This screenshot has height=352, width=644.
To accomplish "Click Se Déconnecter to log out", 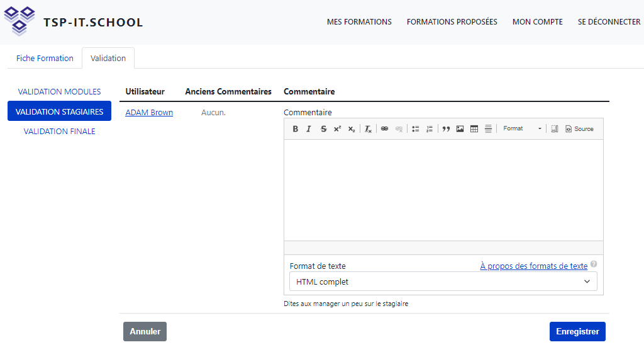I will coord(609,22).
